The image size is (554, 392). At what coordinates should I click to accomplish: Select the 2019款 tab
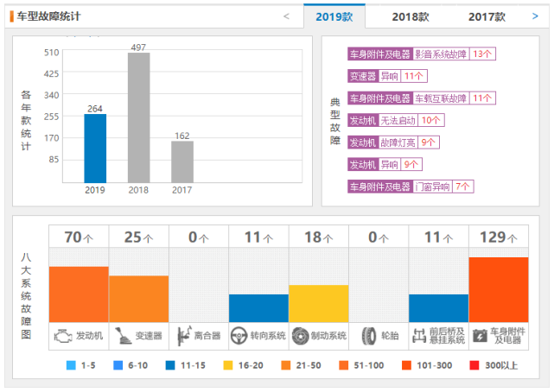(x=334, y=16)
